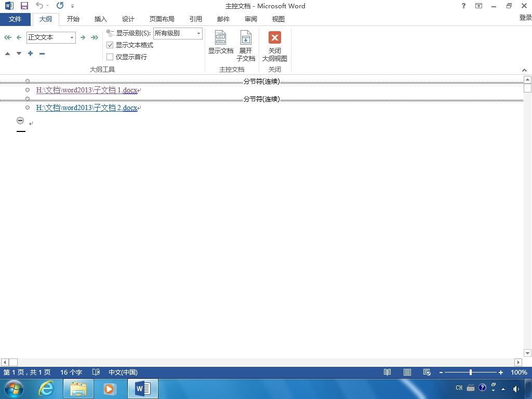Click the Save icon in quick access toolbar
The height and width of the screenshot is (399, 532).
(24, 6)
